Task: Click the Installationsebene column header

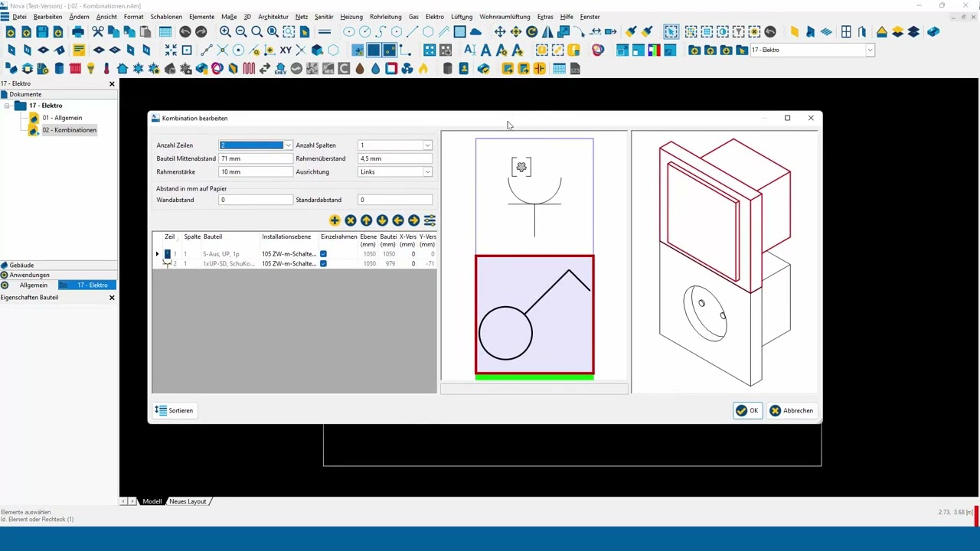Action: (x=286, y=237)
